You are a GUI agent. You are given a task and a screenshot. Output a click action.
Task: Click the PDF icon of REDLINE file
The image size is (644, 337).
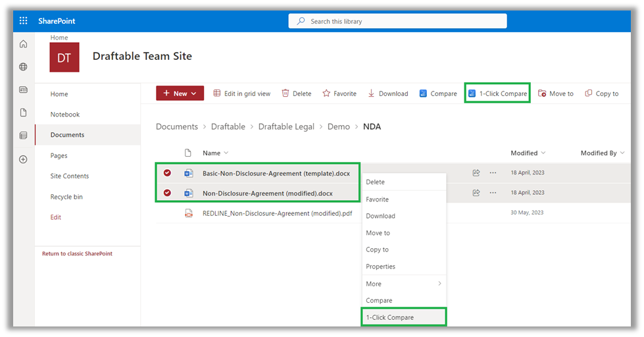pyautogui.click(x=189, y=213)
